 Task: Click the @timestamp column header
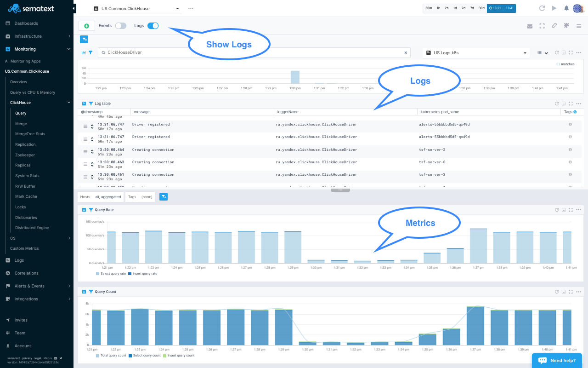pos(92,112)
